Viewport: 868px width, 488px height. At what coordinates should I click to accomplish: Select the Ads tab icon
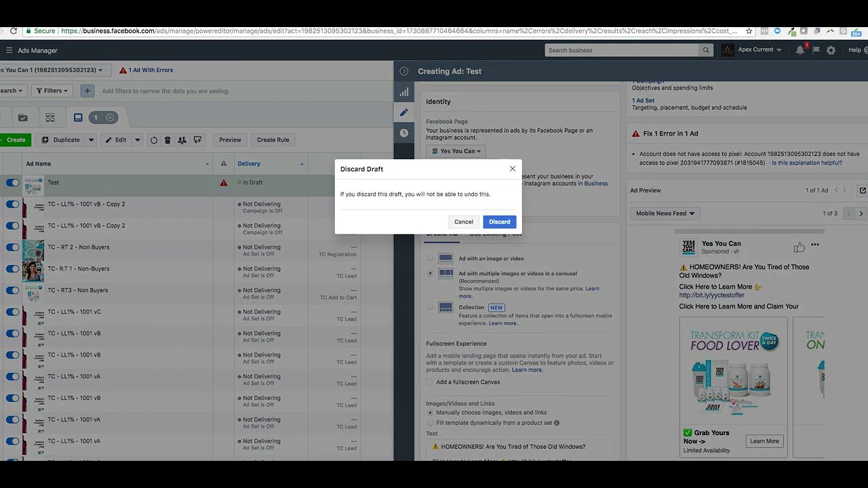pyautogui.click(x=78, y=117)
